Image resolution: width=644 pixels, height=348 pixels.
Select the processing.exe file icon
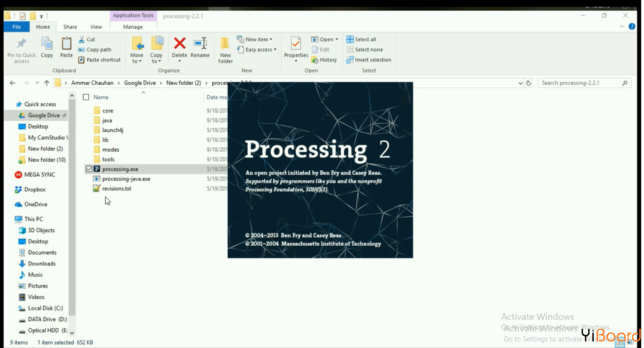[x=97, y=169]
